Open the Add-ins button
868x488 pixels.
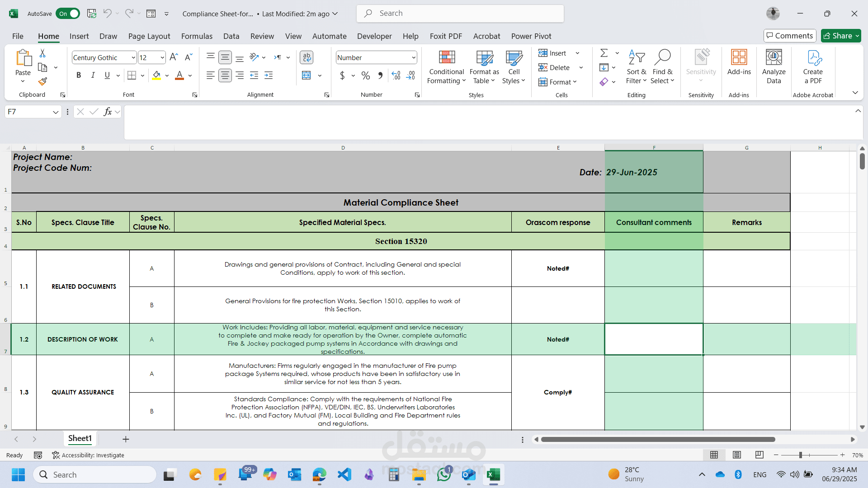click(x=739, y=62)
